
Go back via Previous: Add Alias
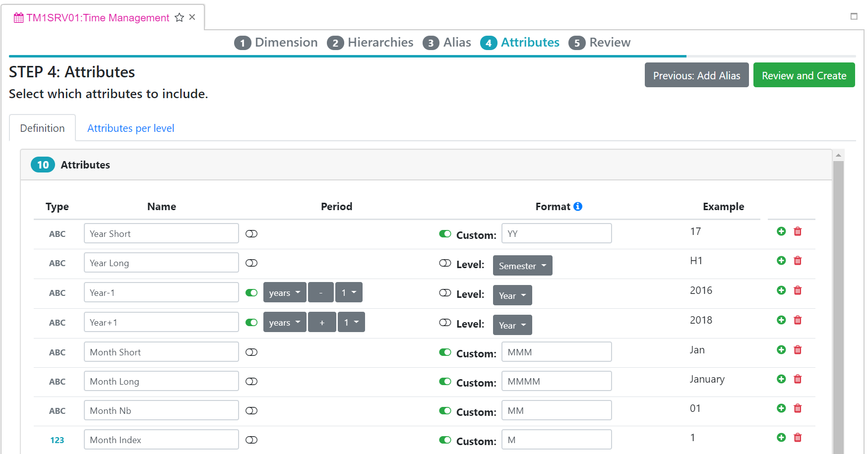pos(696,75)
